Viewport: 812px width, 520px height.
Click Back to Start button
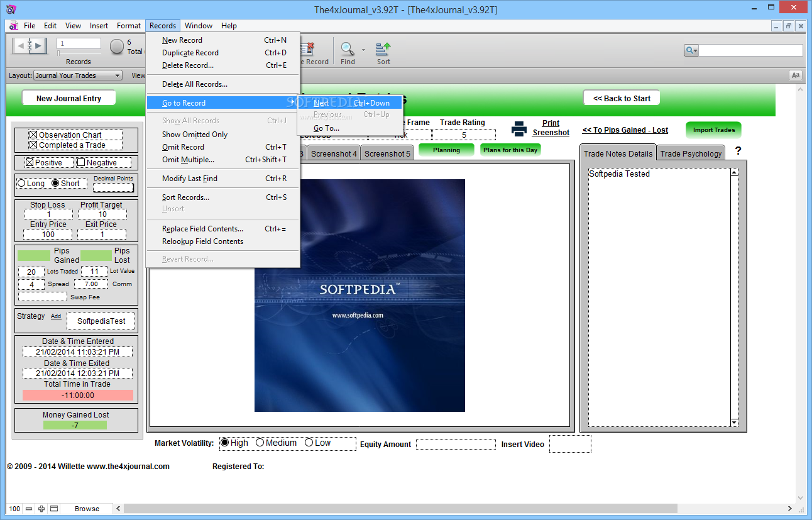tap(622, 98)
